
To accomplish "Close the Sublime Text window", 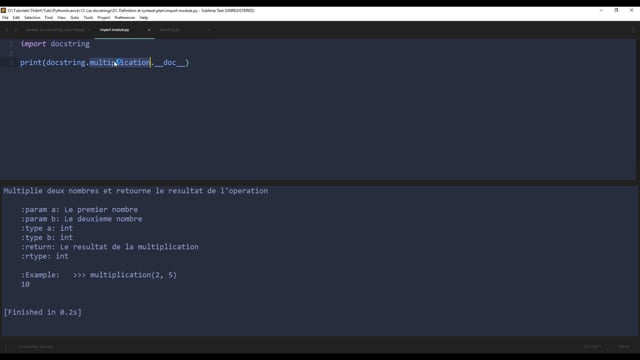I will [631, 10].
